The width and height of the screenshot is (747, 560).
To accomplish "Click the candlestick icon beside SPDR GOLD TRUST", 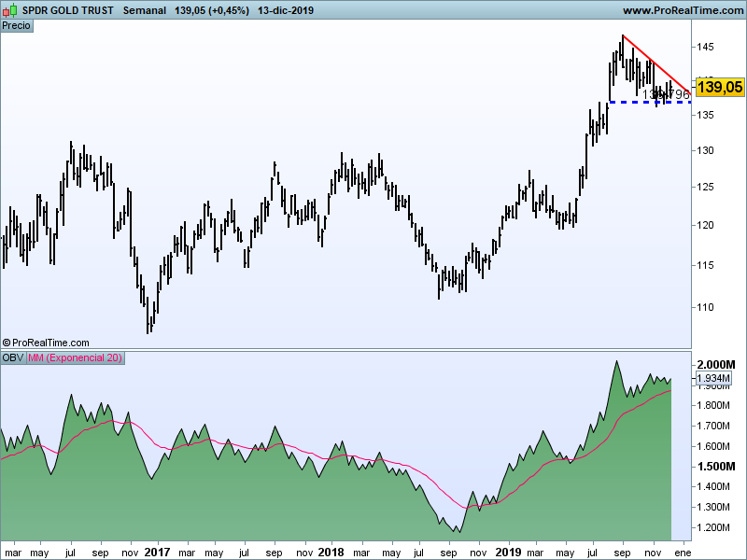I will pyautogui.click(x=11, y=10).
